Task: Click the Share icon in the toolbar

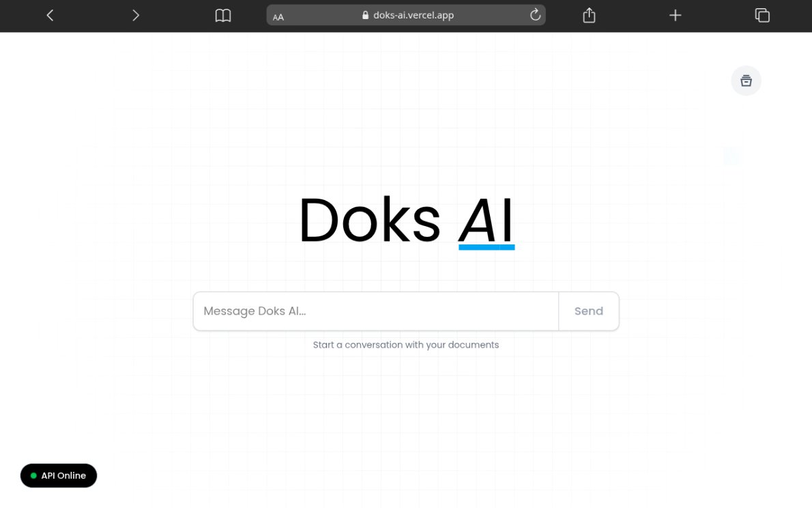Action: click(x=588, y=14)
